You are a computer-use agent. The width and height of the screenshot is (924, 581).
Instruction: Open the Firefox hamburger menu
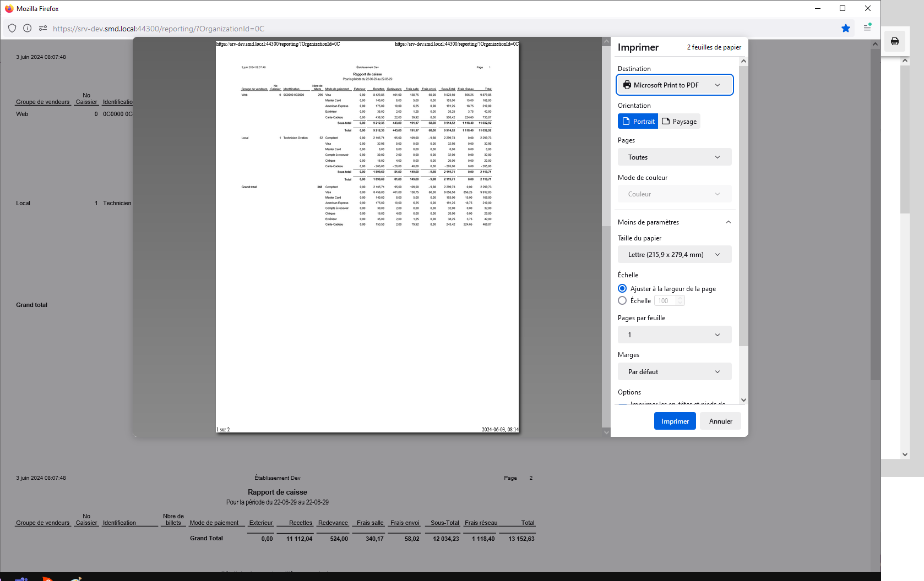(867, 28)
